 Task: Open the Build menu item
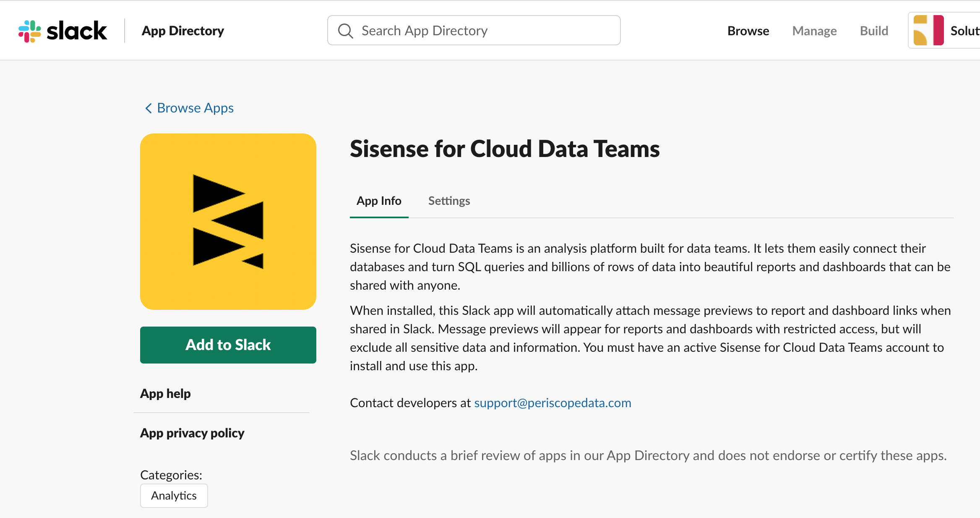point(874,31)
